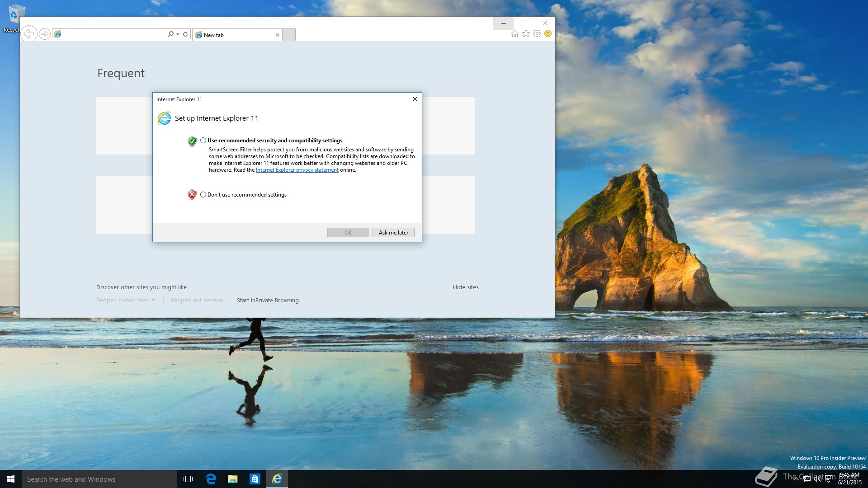The width and height of the screenshot is (868, 488).
Task: Click Discover other sites you might like
Action: [142, 287]
